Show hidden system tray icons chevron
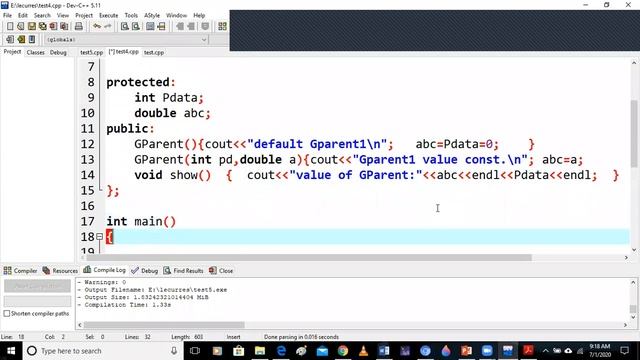 click(x=545, y=351)
